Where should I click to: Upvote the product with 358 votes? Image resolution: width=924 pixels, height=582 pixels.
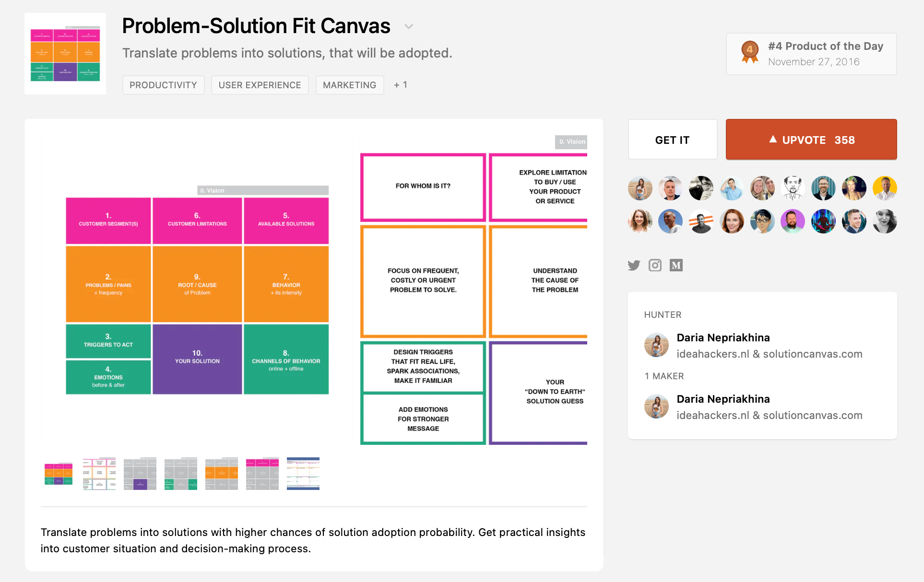point(811,140)
